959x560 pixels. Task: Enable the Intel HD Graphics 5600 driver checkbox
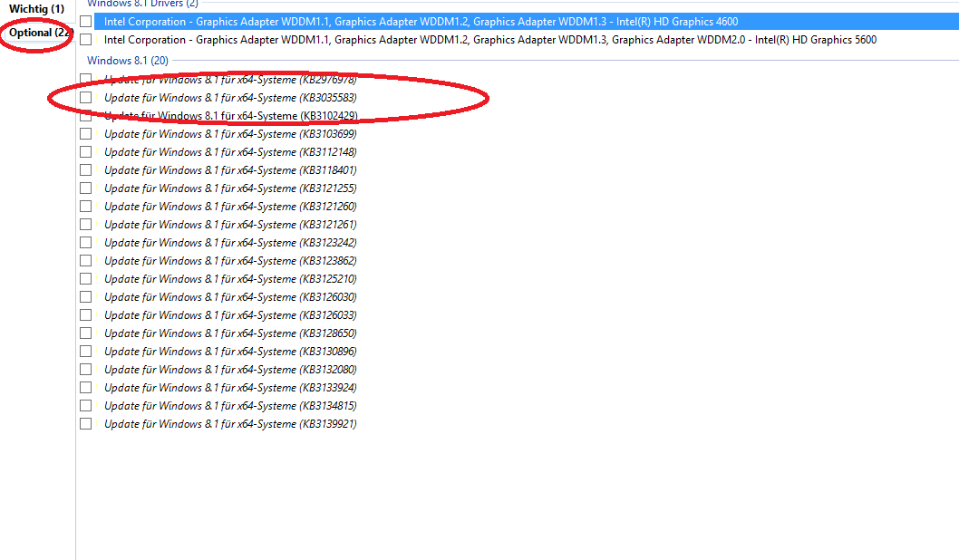point(86,40)
